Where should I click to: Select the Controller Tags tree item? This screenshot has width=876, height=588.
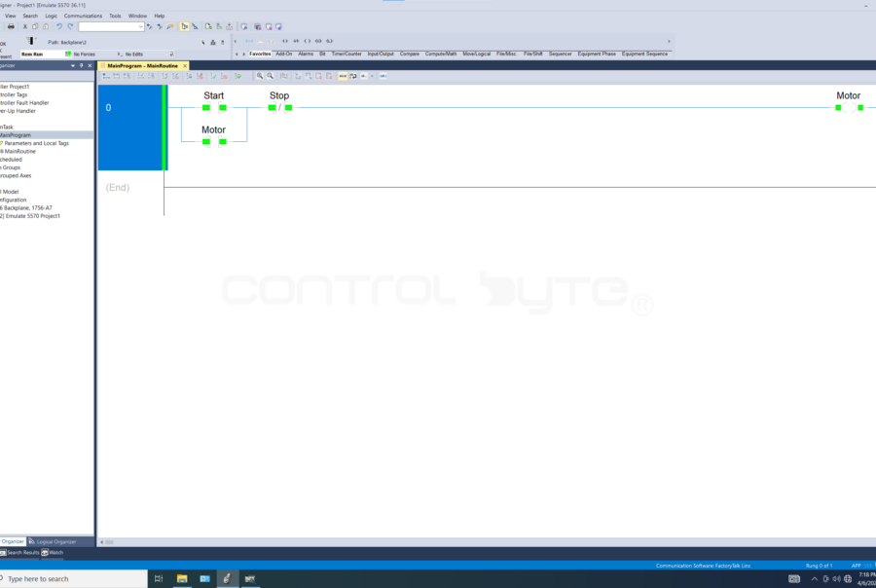14,95
